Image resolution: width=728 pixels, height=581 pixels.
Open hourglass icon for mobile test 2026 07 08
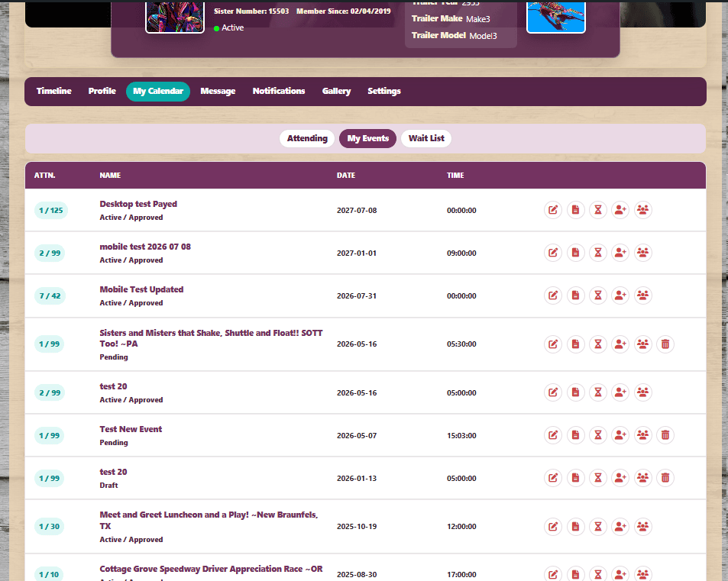coord(598,253)
